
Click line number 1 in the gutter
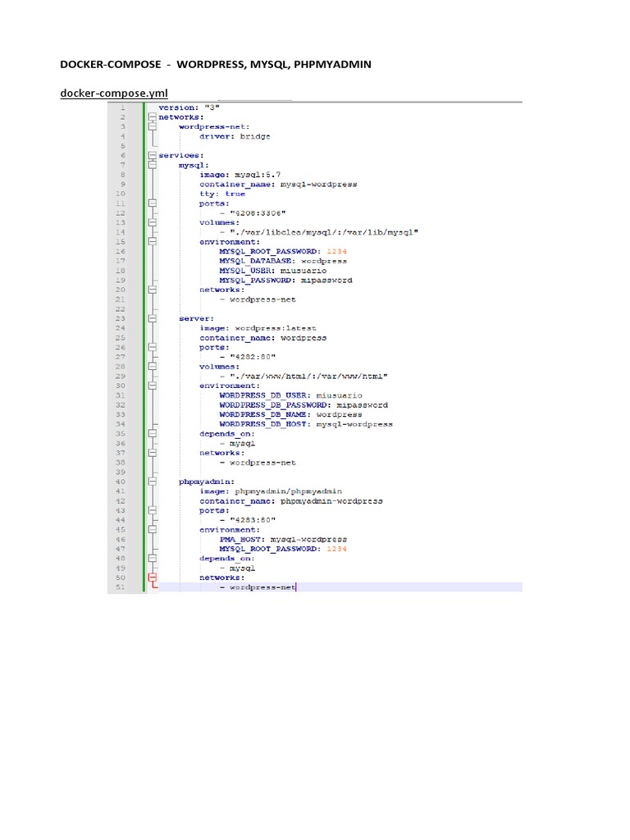pyautogui.click(x=121, y=107)
